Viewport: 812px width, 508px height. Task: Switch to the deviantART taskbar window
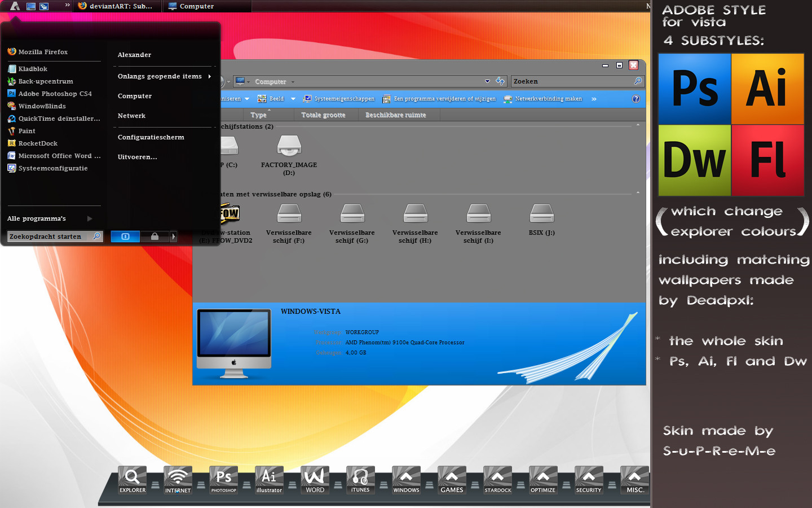click(x=117, y=6)
